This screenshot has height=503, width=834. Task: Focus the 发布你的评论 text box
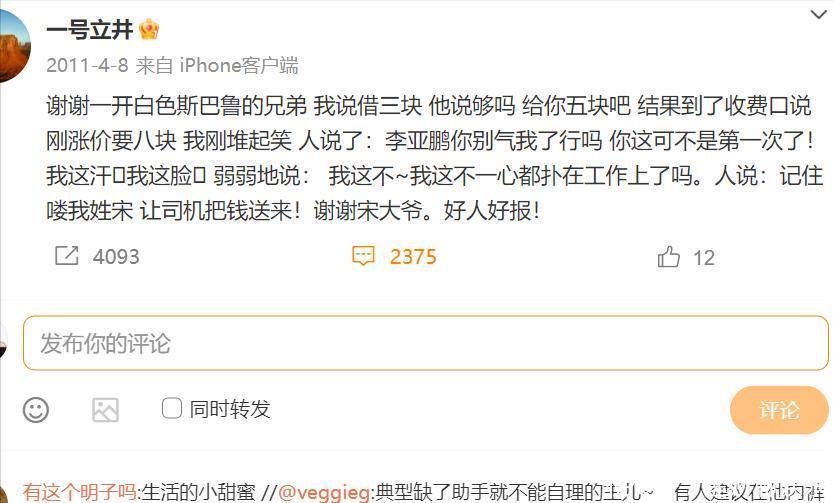click(x=426, y=343)
